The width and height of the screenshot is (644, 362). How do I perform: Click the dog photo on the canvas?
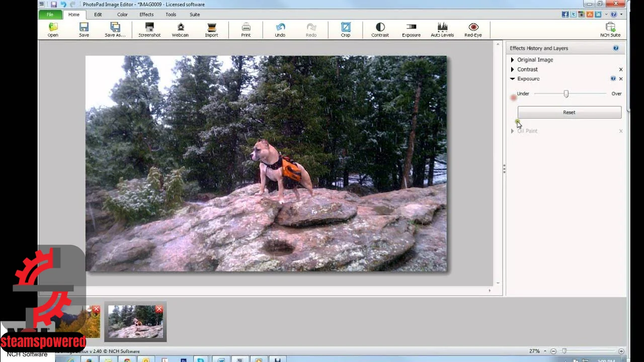[266, 163]
